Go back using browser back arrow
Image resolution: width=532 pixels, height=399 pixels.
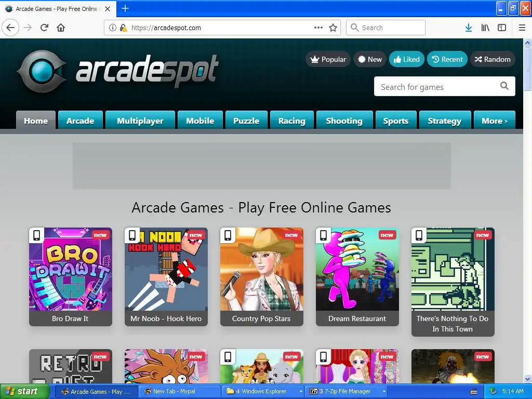coord(10,28)
